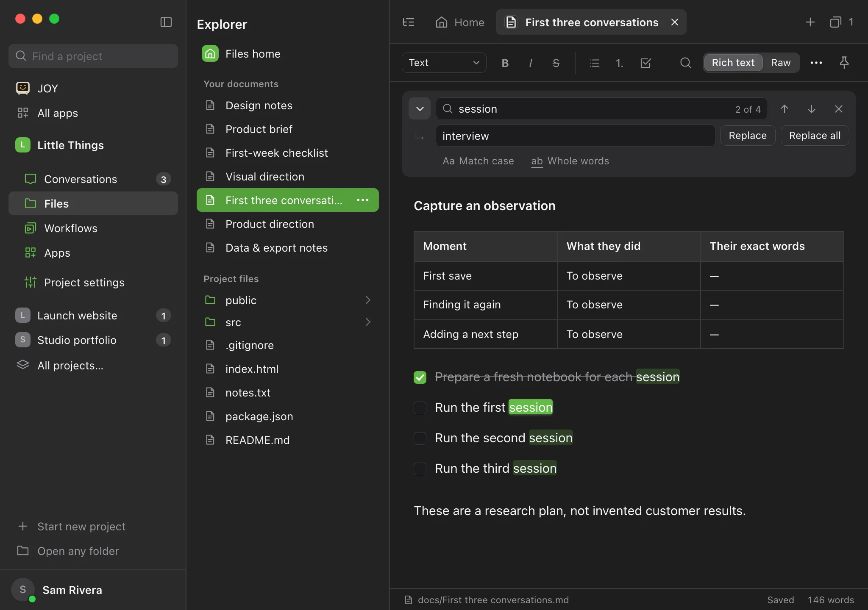
Task: Close the find and replace bar
Action: (838, 109)
